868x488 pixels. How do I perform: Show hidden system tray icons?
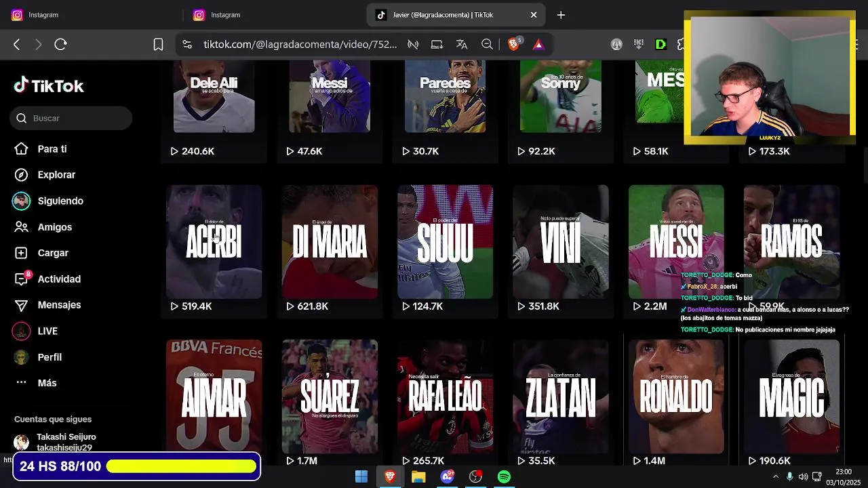click(776, 477)
